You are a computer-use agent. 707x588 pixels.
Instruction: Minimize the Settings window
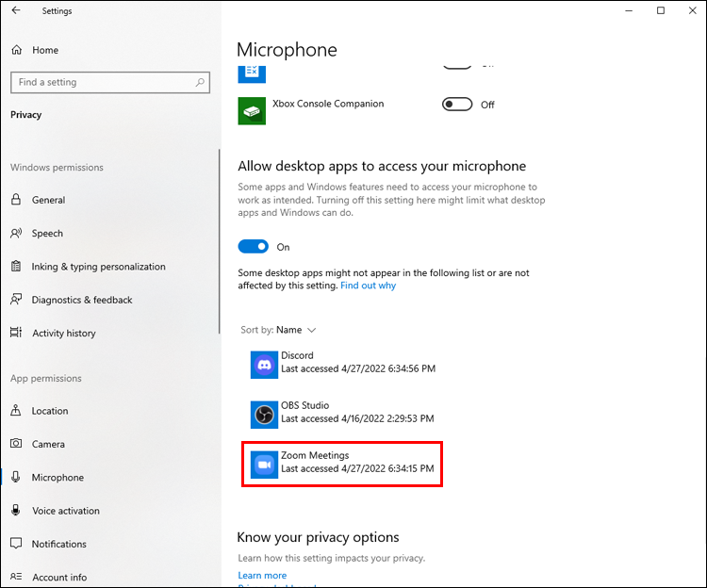[629, 10]
